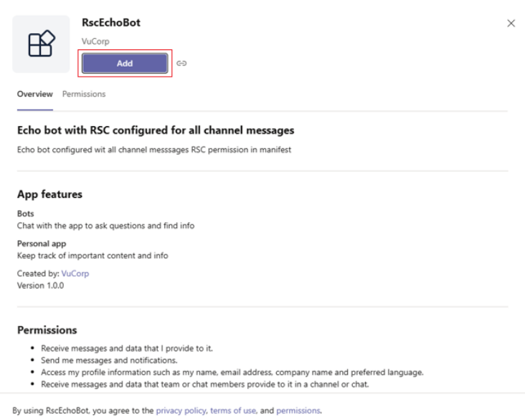The image size is (525, 420).
Task: Close the RscEchoBot dialog with the X
Action: coord(511,24)
